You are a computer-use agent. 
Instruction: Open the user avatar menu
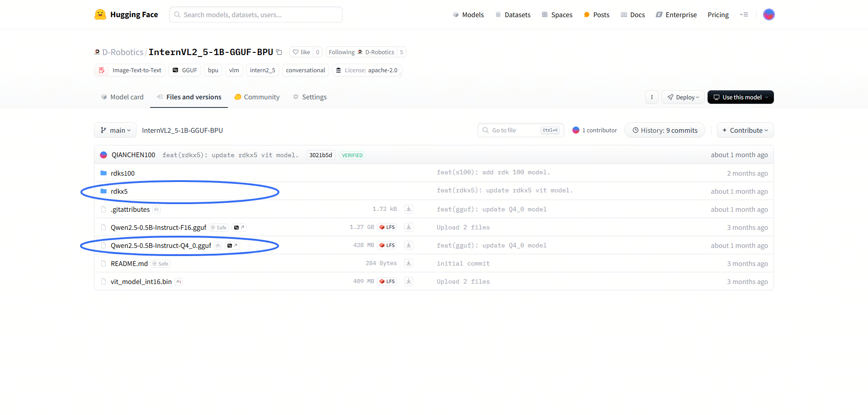(x=769, y=14)
